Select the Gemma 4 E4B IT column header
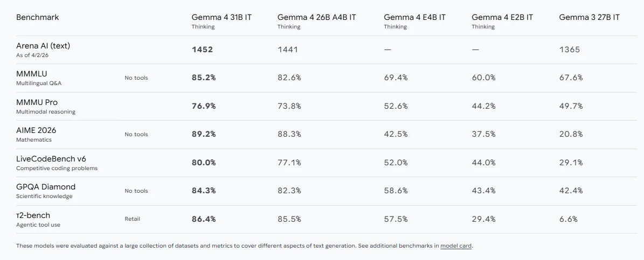The height and width of the screenshot is (260, 644). (x=414, y=17)
